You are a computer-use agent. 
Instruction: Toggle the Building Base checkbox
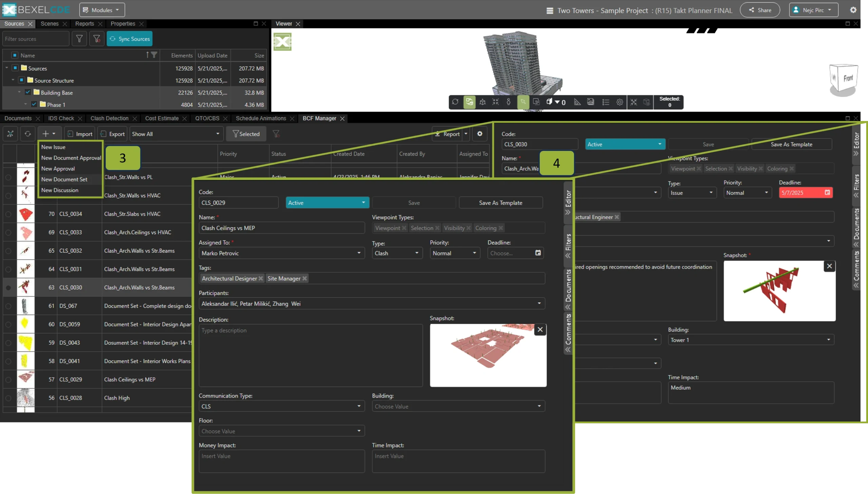[28, 92]
